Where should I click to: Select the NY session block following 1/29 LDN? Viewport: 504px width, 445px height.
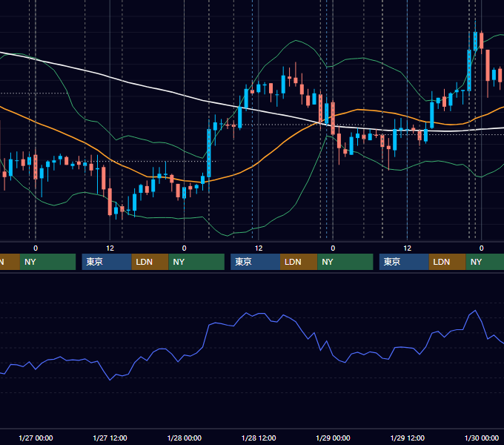(x=485, y=262)
